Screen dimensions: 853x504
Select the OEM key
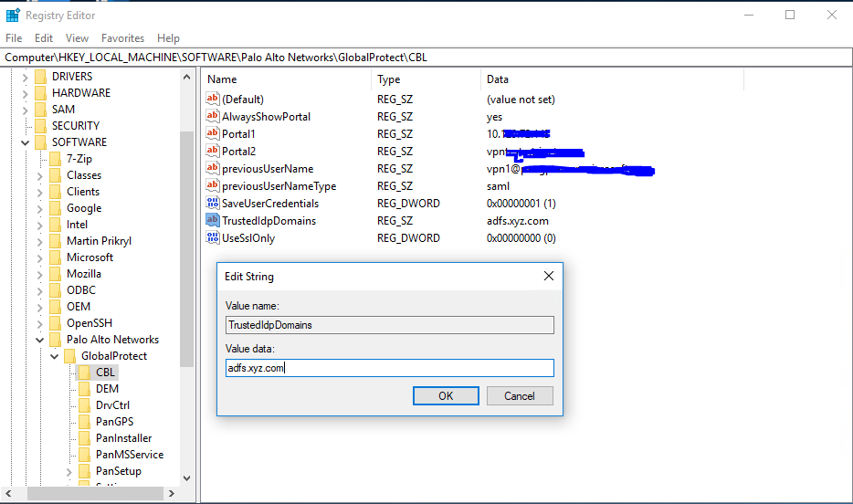(x=79, y=307)
